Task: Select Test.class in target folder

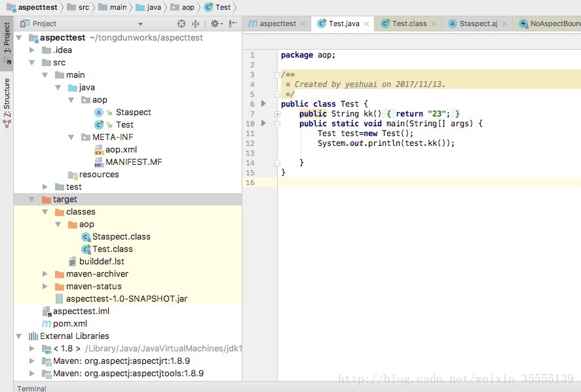Action: click(x=112, y=249)
